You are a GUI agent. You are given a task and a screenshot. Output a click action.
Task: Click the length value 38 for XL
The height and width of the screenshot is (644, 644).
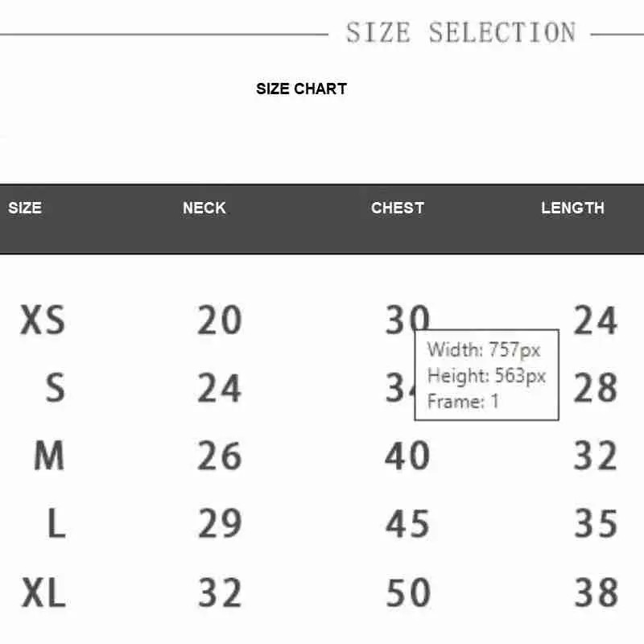[596, 592]
